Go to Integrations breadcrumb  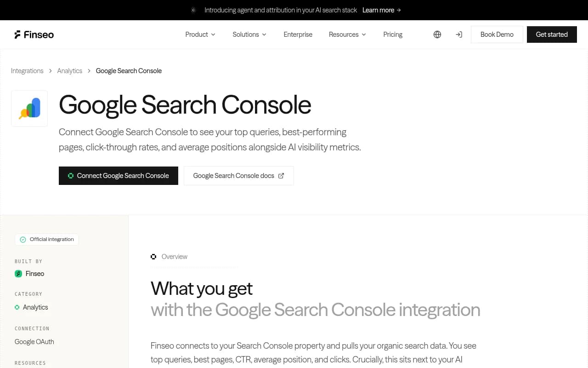(27, 71)
